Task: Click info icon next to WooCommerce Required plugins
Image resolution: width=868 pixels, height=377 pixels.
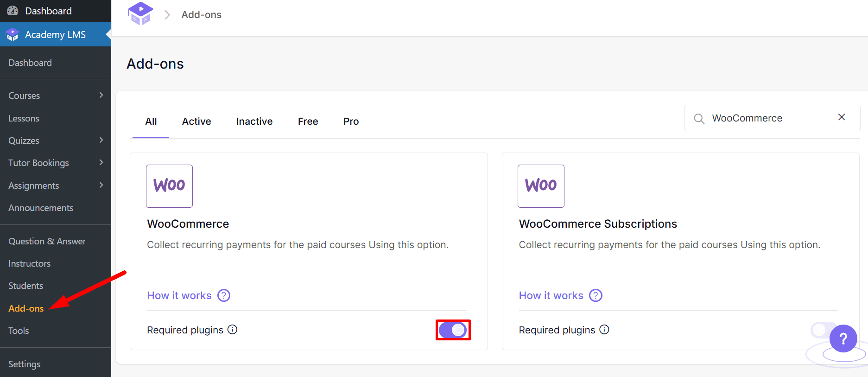Action: (x=233, y=330)
